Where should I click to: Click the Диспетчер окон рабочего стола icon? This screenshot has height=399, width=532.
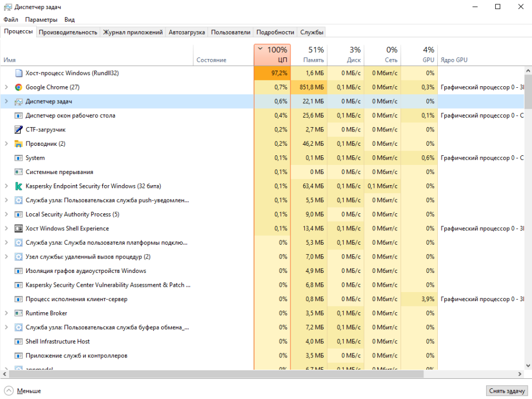19,115
